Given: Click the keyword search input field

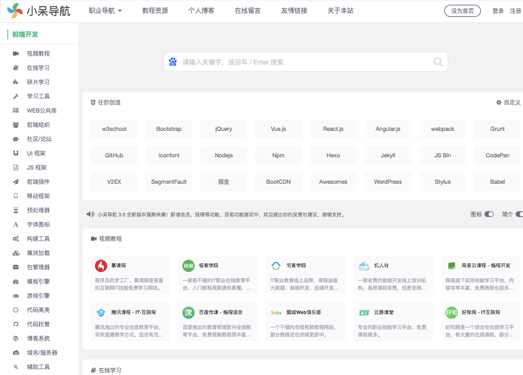Looking at the screenshot, I should [x=306, y=62].
